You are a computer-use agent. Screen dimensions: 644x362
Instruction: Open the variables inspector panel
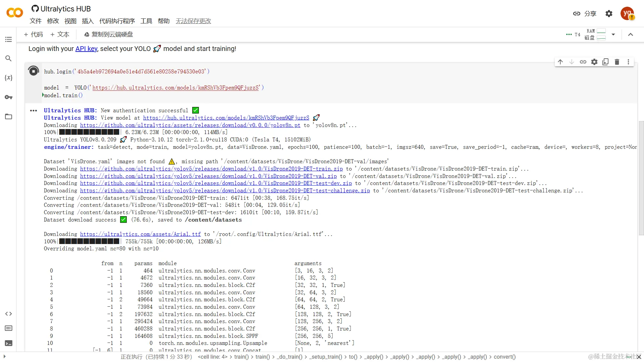8,78
